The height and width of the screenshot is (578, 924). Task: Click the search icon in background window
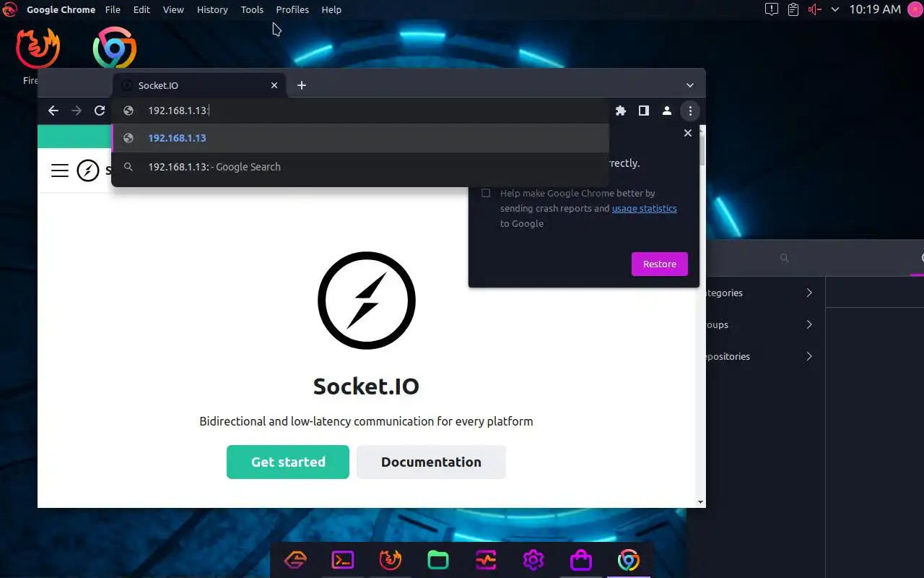tap(785, 258)
